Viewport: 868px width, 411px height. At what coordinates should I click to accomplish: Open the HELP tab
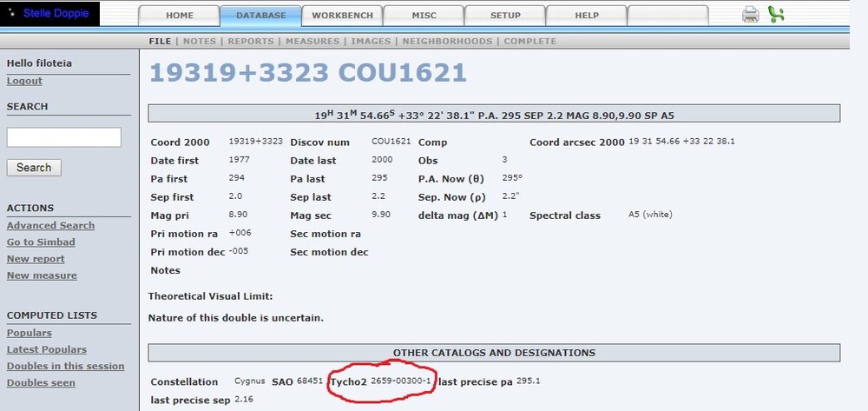click(x=587, y=16)
